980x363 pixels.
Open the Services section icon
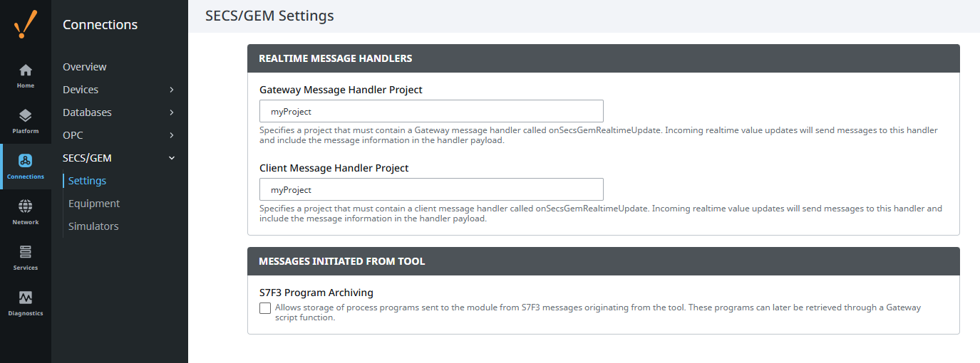click(x=26, y=253)
